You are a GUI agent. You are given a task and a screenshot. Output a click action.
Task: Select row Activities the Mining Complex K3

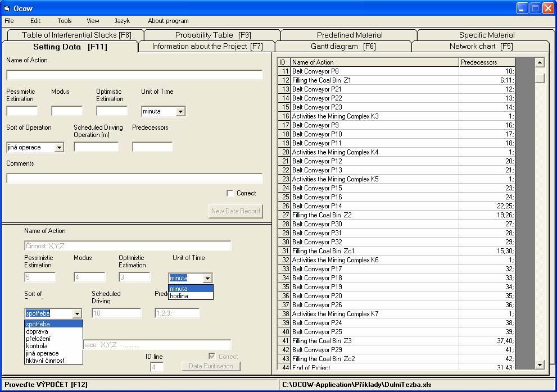(x=396, y=116)
